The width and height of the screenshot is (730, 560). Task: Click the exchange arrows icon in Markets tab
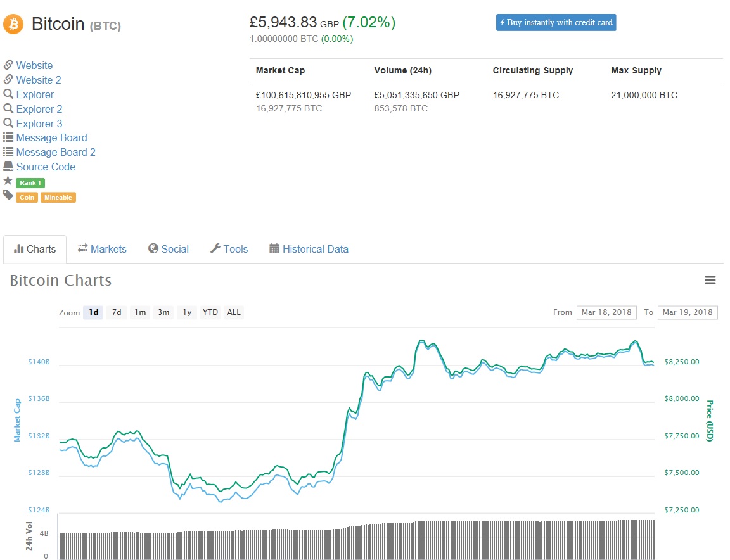coord(82,248)
